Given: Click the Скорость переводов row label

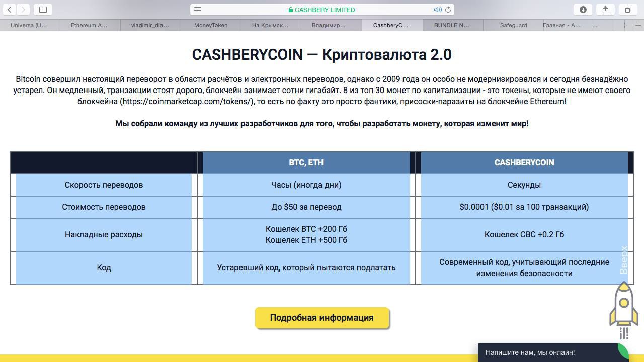Looking at the screenshot, I should [104, 185].
